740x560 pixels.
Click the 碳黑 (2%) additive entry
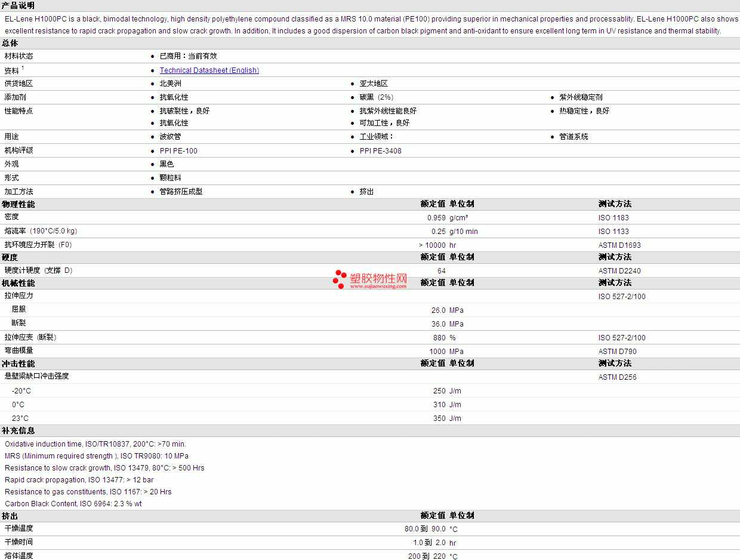click(x=377, y=97)
